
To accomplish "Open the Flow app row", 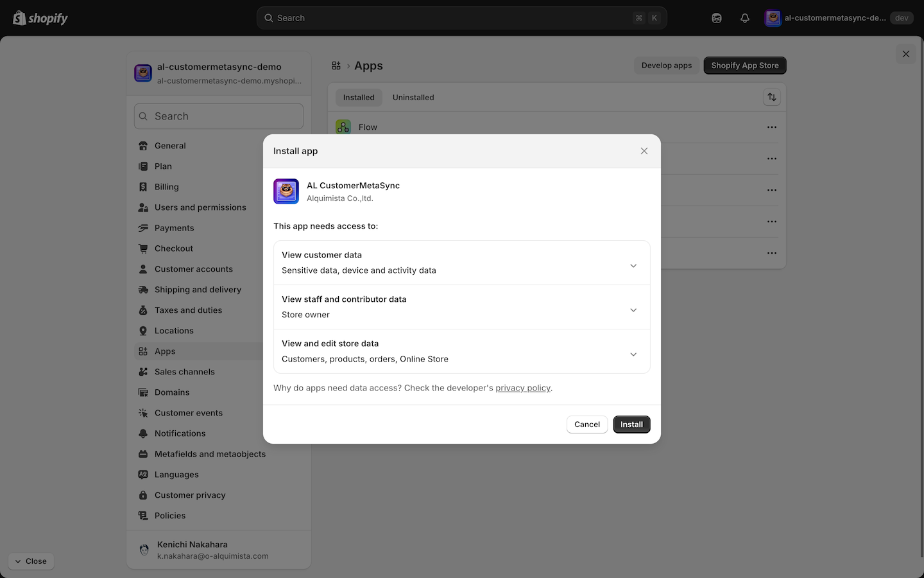I will click(x=556, y=127).
